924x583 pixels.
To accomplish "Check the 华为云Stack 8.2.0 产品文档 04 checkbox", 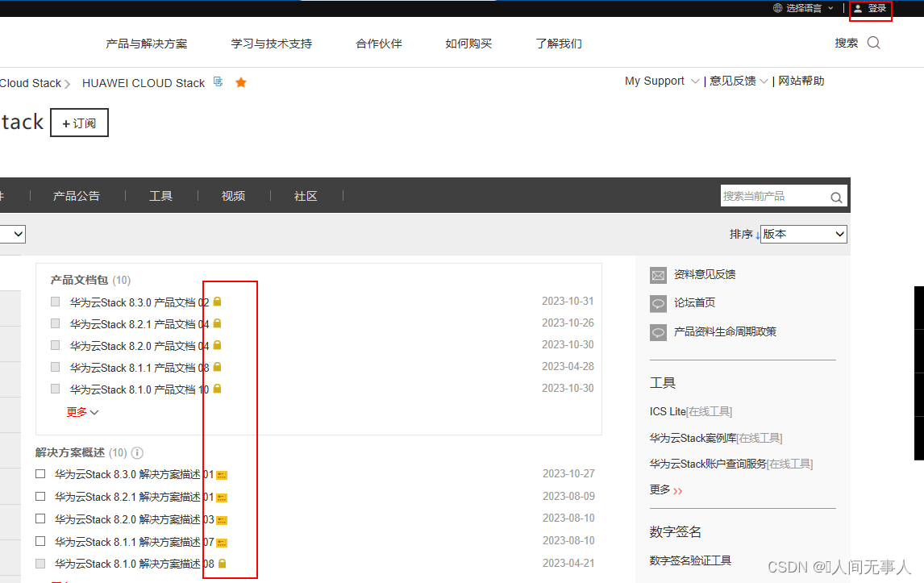I will point(56,345).
